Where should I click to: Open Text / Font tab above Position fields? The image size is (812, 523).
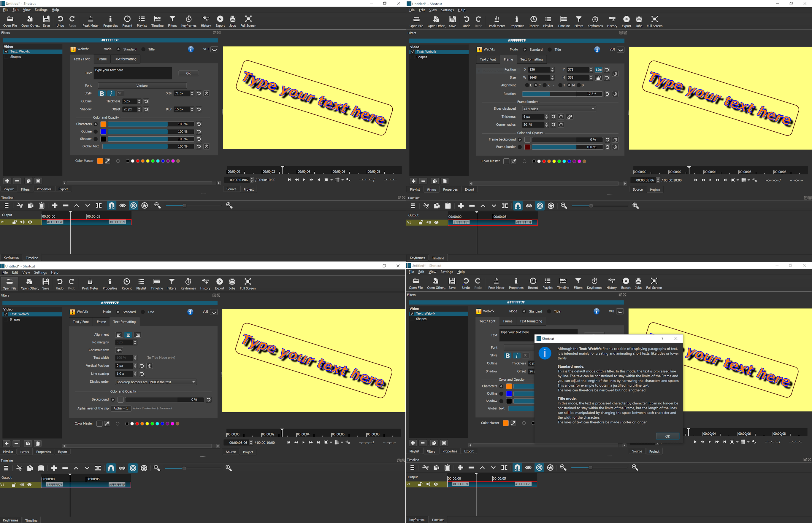(488, 59)
